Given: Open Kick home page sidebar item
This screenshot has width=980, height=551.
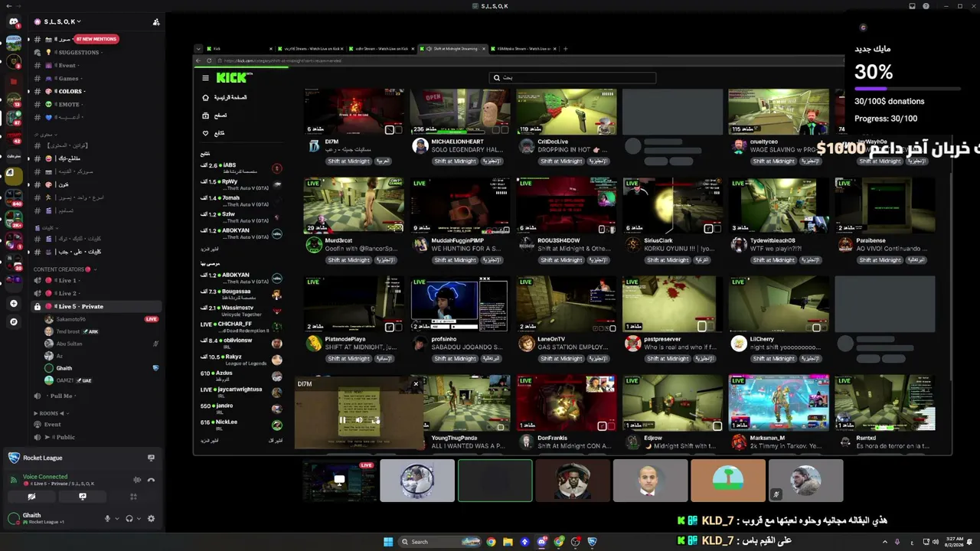Looking at the screenshot, I should tap(226, 98).
